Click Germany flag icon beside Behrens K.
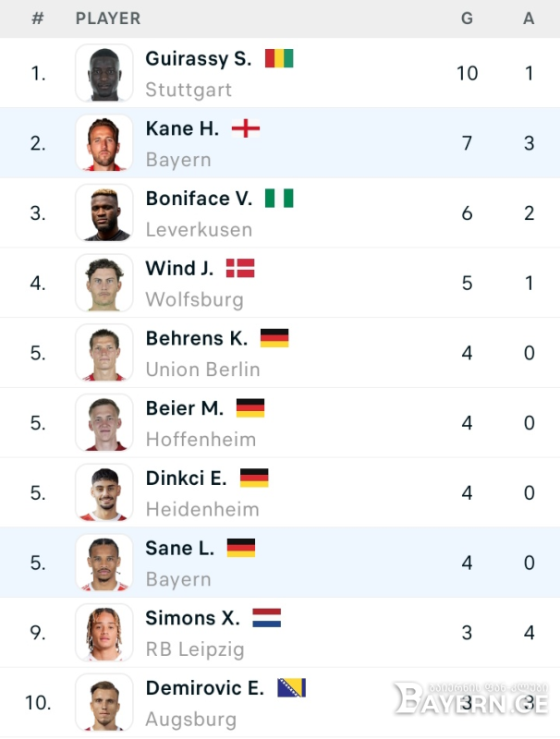The image size is (560, 739). click(x=274, y=338)
